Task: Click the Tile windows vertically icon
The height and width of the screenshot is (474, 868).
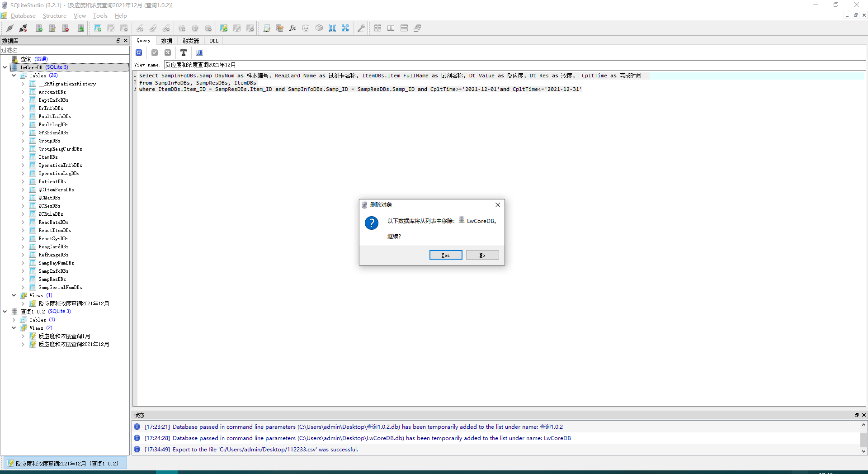Action: point(404,28)
